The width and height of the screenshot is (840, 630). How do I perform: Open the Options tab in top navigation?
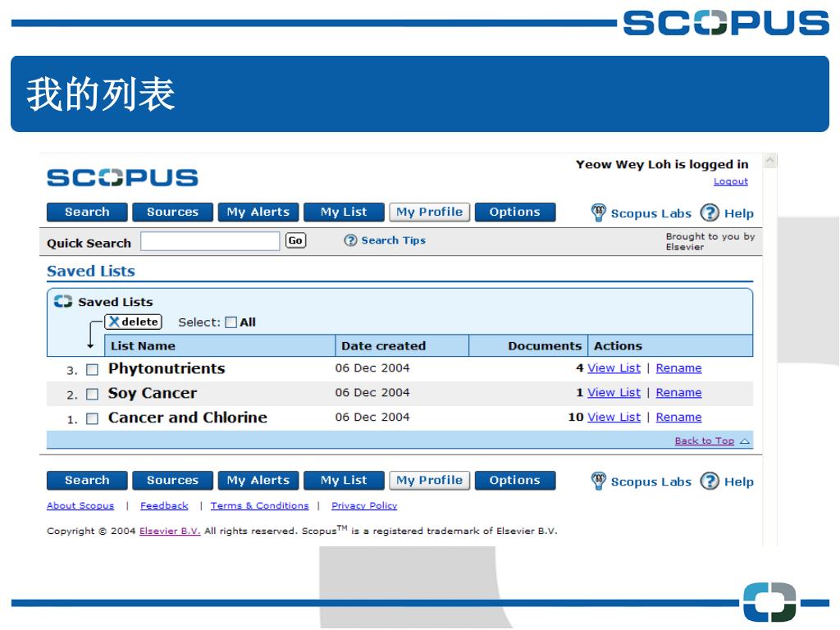[515, 212]
